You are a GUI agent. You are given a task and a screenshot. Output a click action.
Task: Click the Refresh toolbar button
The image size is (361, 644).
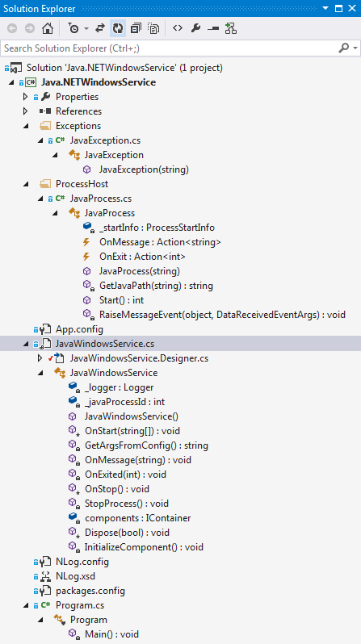[x=118, y=28]
